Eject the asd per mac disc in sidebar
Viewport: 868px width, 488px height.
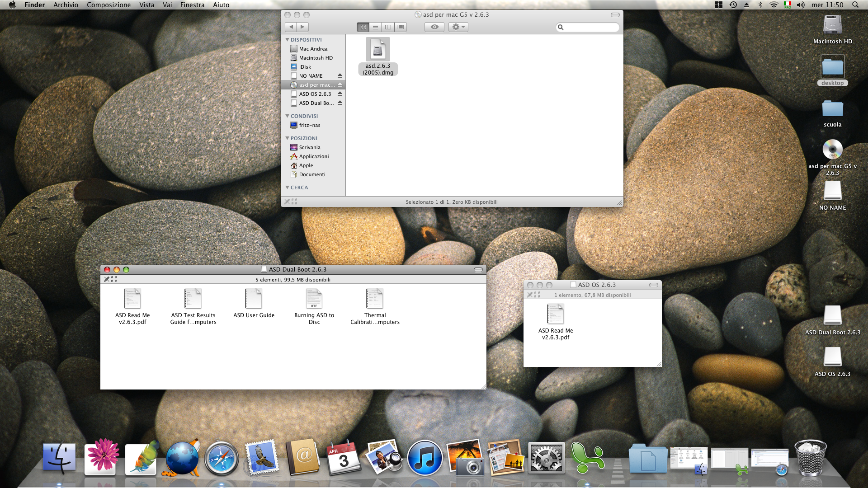click(340, 85)
